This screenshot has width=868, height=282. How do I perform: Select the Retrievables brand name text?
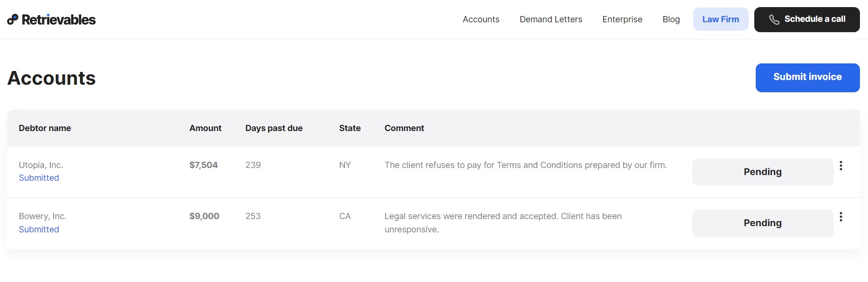59,20
